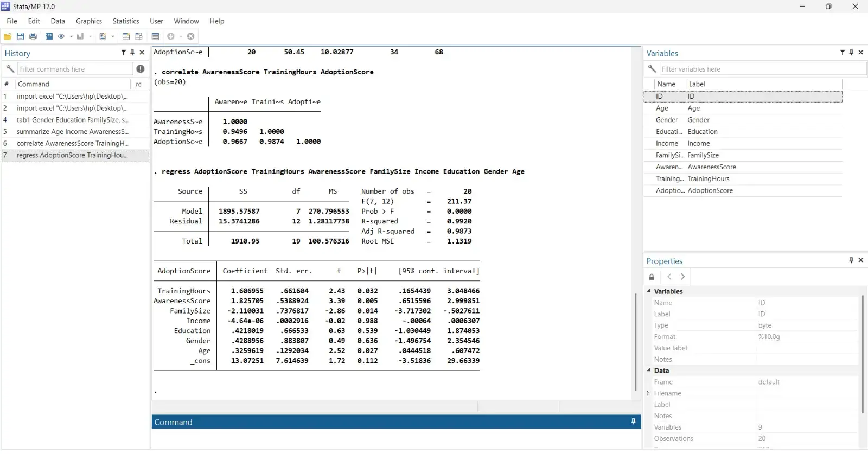The image size is (868, 454).
Task: Select the regress AdoptionScore command in History
Action: (72, 155)
